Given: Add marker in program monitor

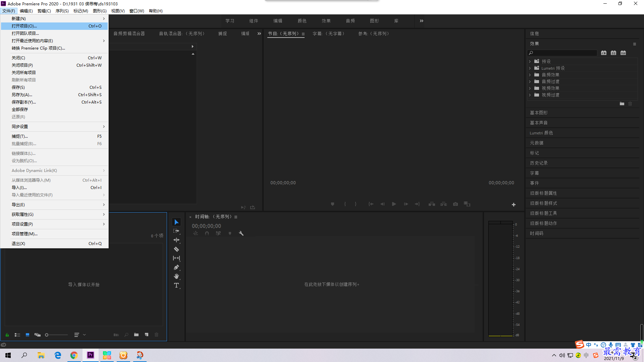Looking at the screenshot, I should click(332, 204).
